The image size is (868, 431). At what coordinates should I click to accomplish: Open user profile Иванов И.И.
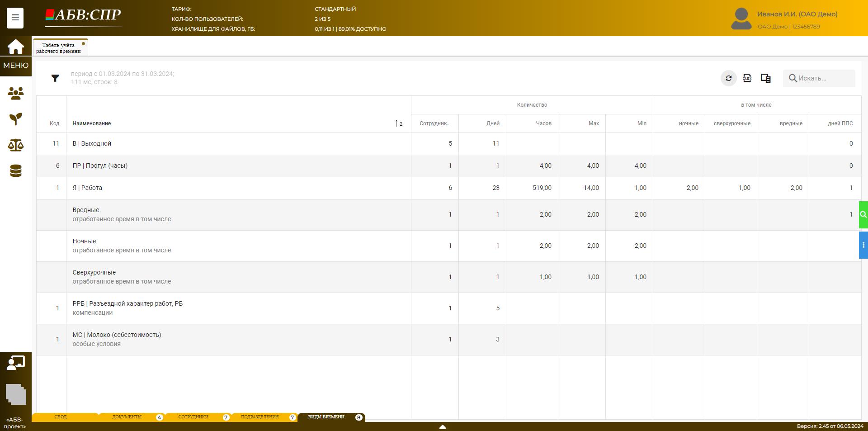click(797, 14)
